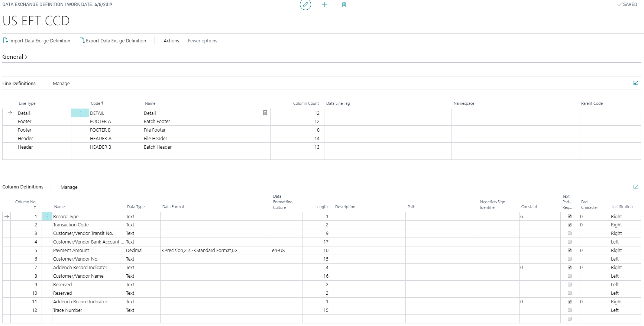644x326 pixels.
Task: Open the Parent Code column header menu
Action: tap(592, 103)
